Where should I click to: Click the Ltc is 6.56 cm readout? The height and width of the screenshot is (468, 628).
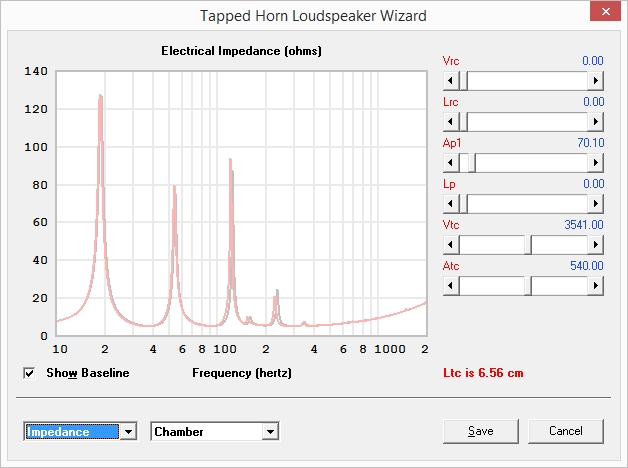tap(483, 373)
